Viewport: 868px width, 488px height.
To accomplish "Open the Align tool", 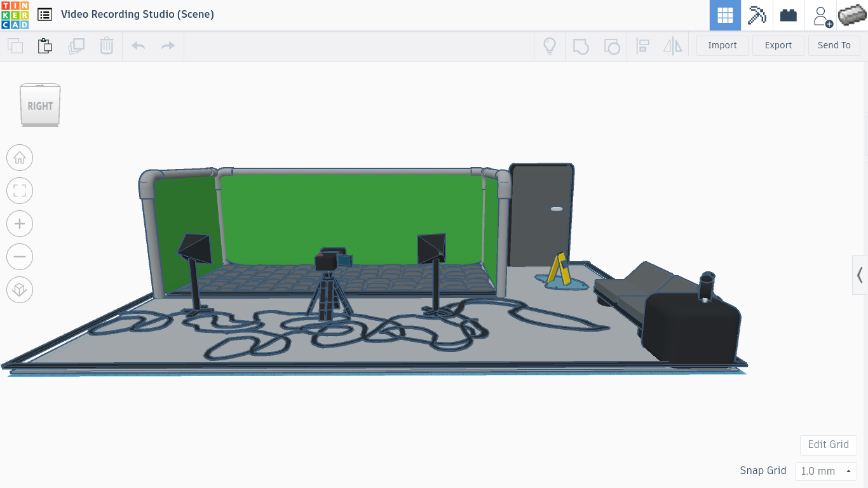I will (x=642, y=46).
